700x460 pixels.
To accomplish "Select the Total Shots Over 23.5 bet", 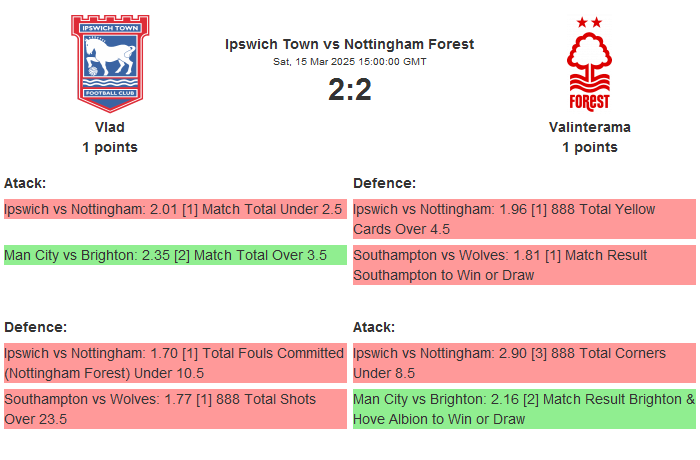I will pos(174,409).
